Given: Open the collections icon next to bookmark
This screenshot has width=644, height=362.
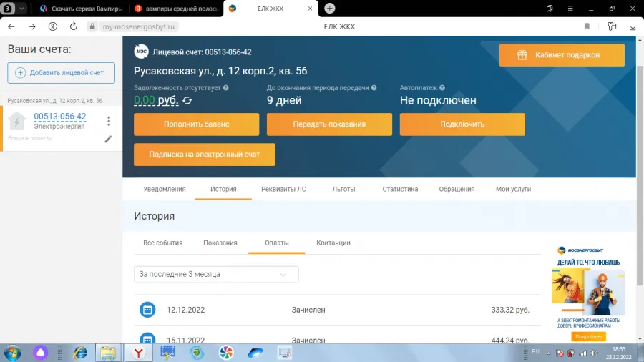Looking at the screenshot, I should pyautogui.click(x=612, y=26).
